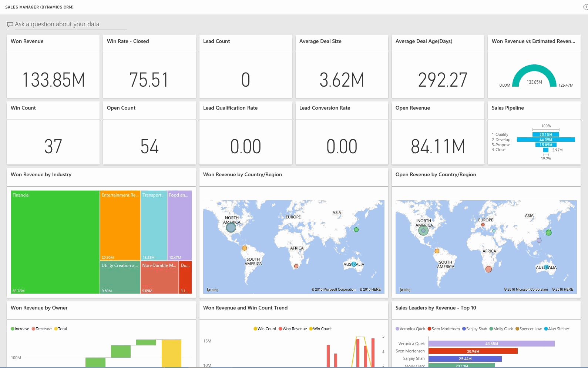Select the orange Entertainment treemap block
The image size is (588, 368).
[120, 225]
